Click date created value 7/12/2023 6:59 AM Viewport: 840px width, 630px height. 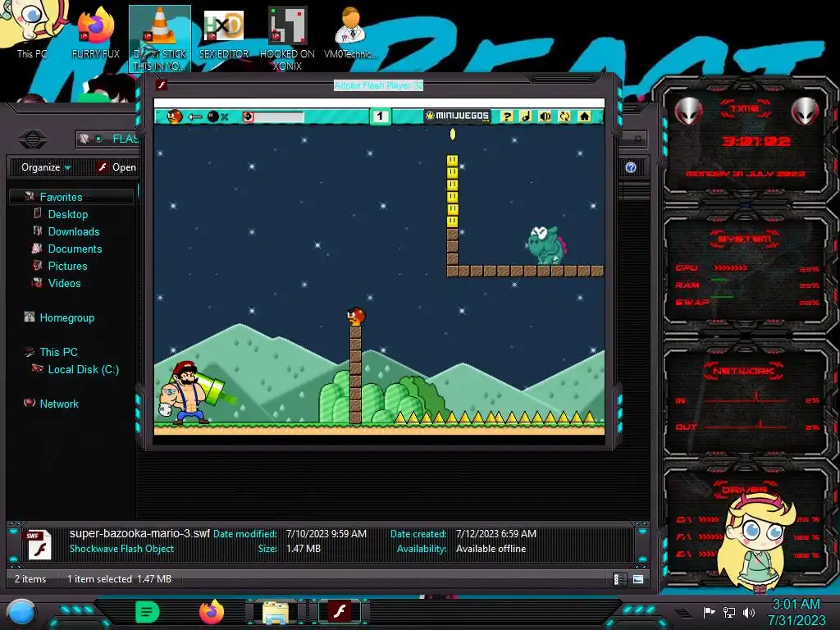496,533
